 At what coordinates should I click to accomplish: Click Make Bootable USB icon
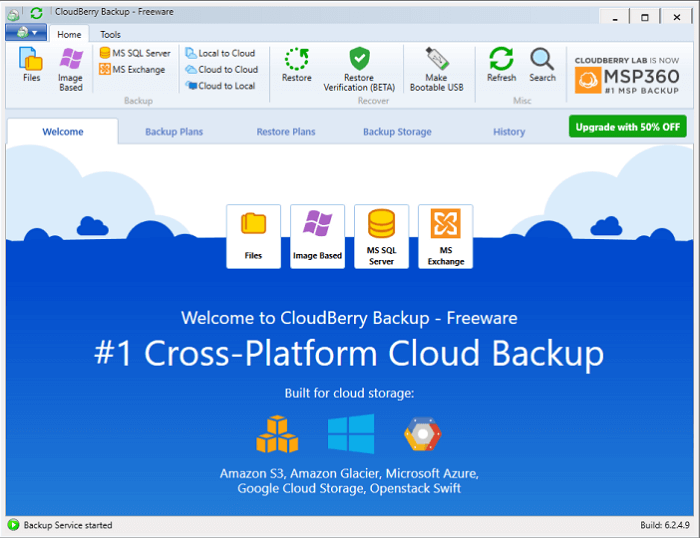[436, 68]
